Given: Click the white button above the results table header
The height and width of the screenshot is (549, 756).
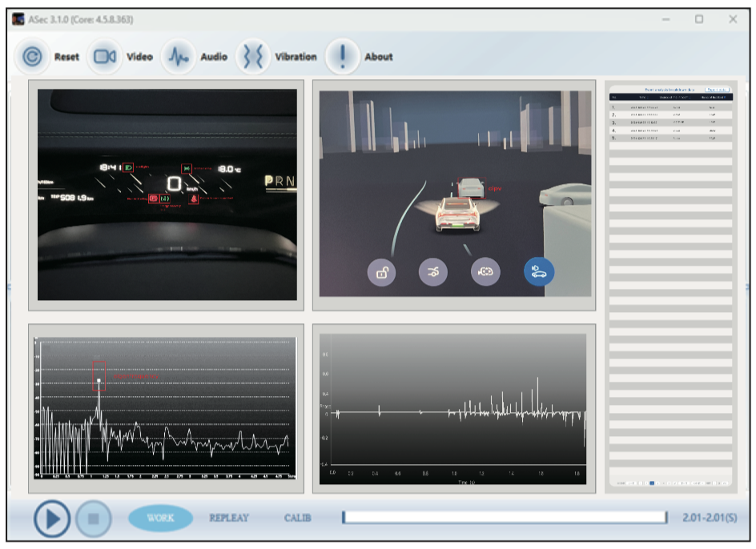Looking at the screenshot, I should (x=718, y=90).
